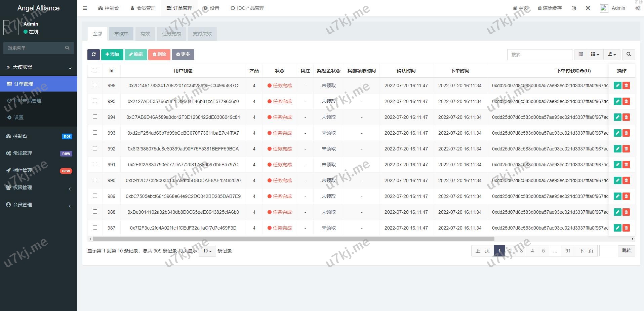644x311 pixels.
Task: Click green edit icon for order 996
Action: [617, 85]
